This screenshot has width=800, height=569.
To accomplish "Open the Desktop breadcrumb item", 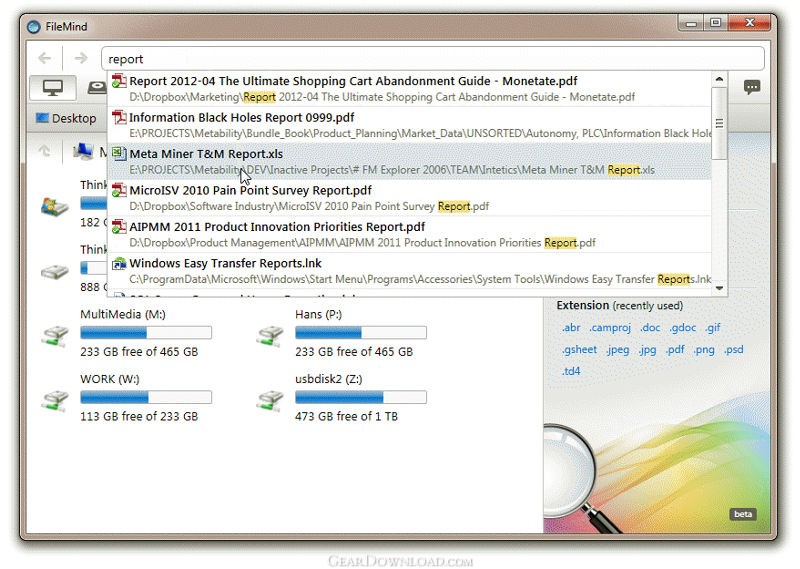I will 66,118.
